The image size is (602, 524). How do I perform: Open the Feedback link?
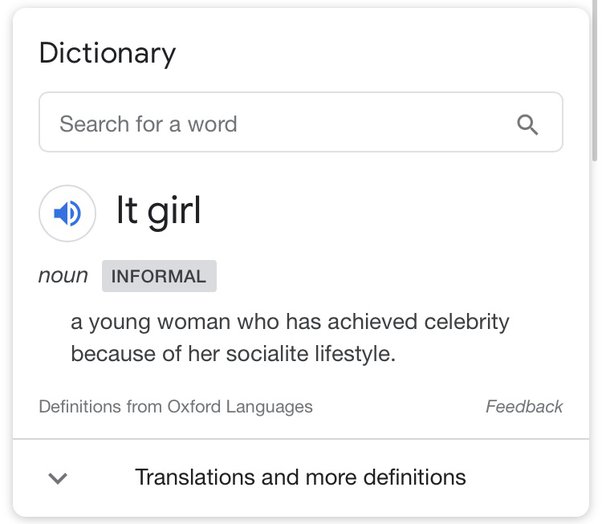[x=524, y=407]
